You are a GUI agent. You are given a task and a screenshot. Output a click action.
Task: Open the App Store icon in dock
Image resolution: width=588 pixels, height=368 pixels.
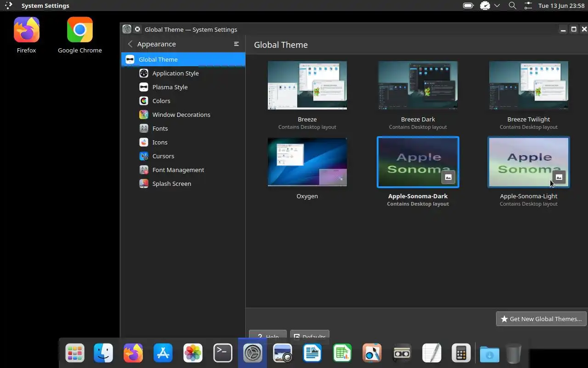163,353
